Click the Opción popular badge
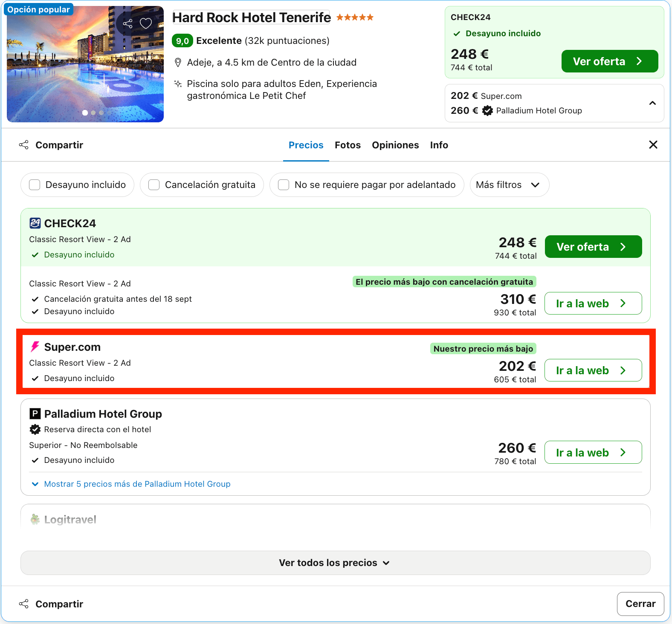Image resolution: width=672 pixels, height=624 pixels. (38, 9)
